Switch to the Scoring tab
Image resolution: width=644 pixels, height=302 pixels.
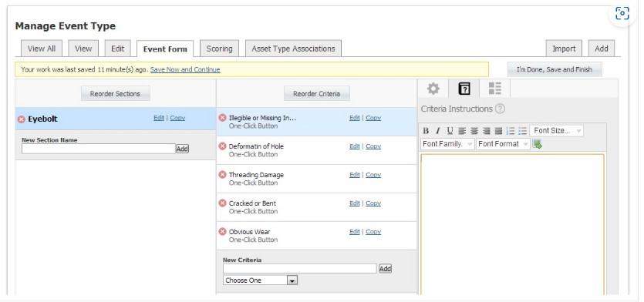point(219,49)
